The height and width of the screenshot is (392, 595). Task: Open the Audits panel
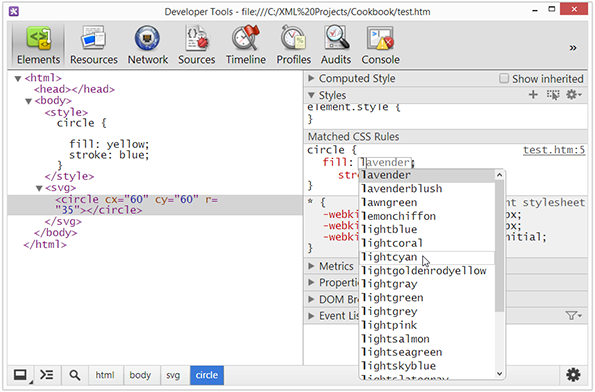coord(336,45)
